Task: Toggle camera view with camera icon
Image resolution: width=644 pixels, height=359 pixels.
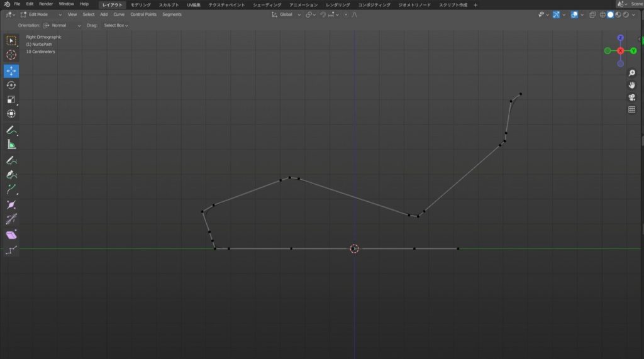Action: tap(631, 97)
